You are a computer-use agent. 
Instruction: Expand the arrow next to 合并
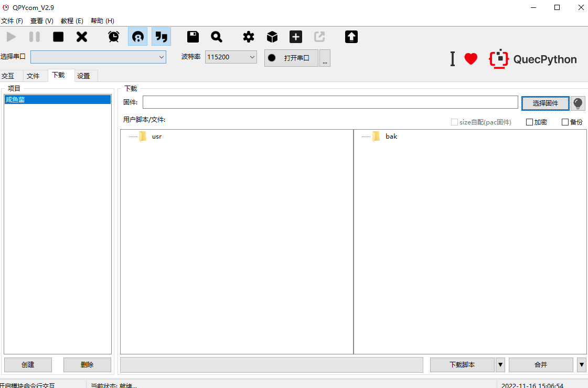tap(582, 365)
